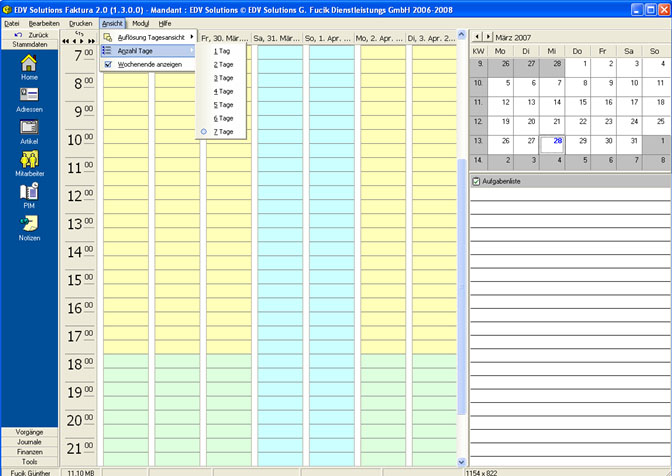Open the Drucken menu
The width and height of the screenshot is (672, 476).
tap(80, 22)
